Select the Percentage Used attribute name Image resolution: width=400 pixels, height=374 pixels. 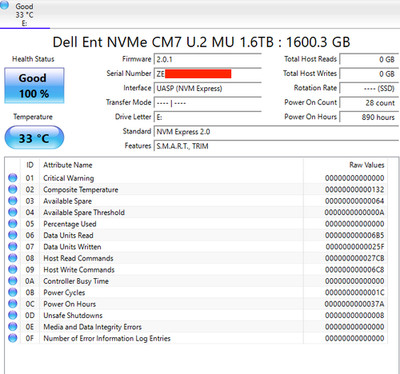coord(70,224)
